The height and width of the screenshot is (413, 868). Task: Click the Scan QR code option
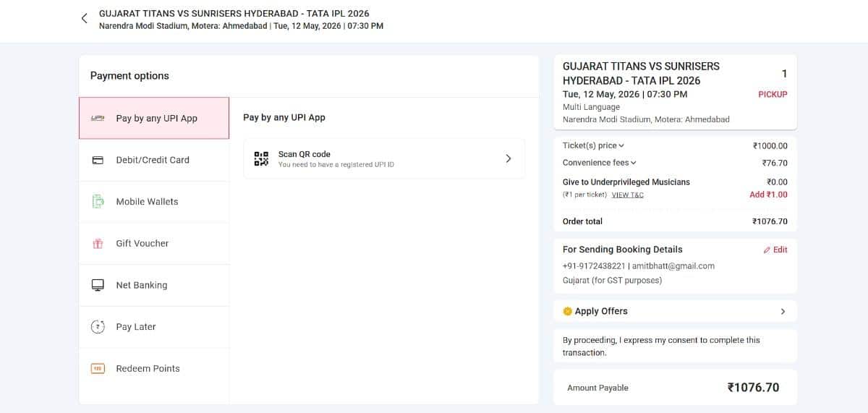click(x=384, y=158)
